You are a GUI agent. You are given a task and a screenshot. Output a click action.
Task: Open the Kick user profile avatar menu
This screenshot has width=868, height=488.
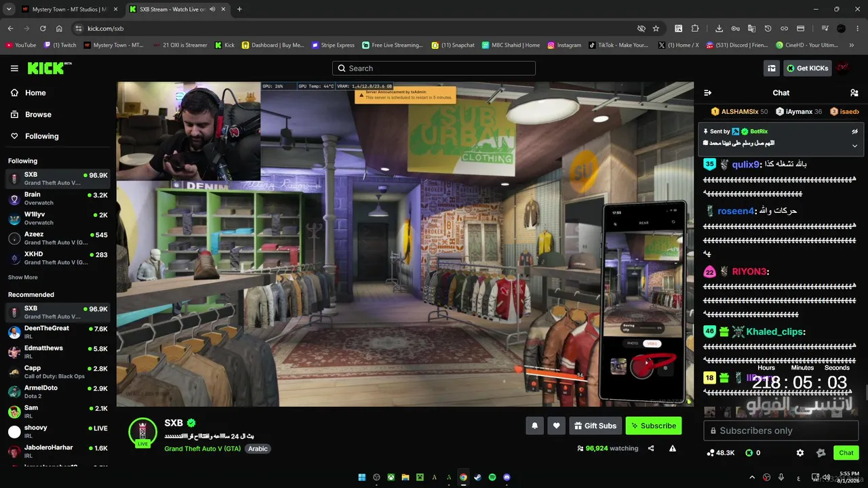pyautogui.click(x=842, y=68)
